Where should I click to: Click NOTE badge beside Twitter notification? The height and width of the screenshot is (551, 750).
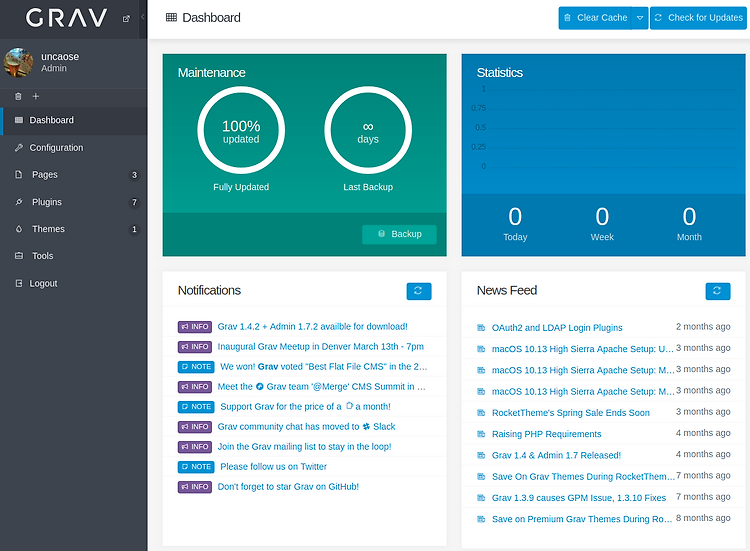(196, 467)
